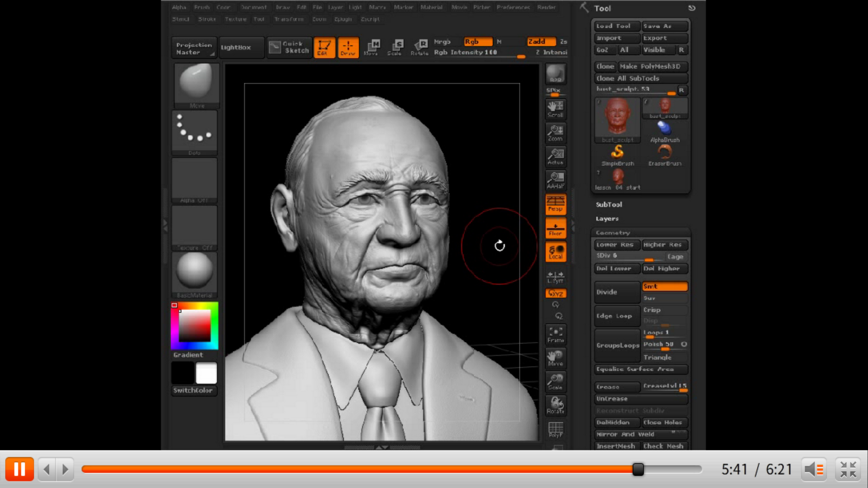Collapse the Geometry section

[612, 232]
